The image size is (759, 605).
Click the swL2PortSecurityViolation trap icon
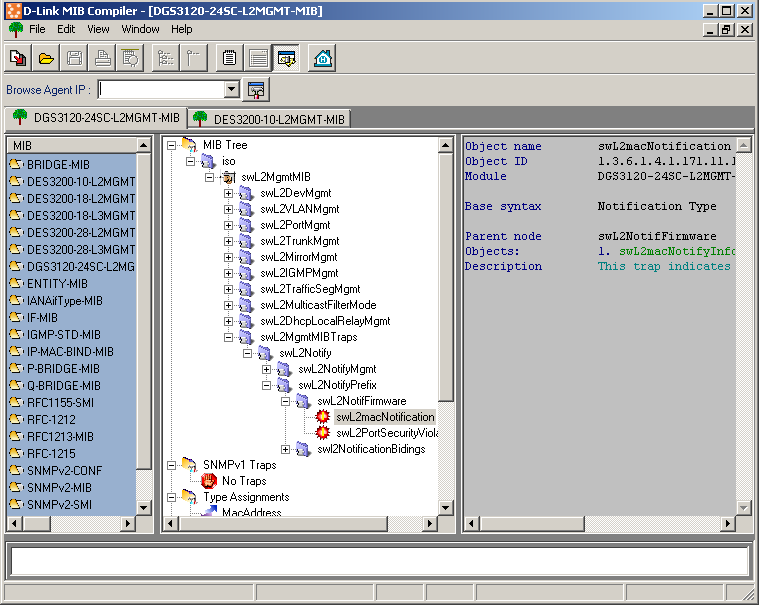[323, 433]
